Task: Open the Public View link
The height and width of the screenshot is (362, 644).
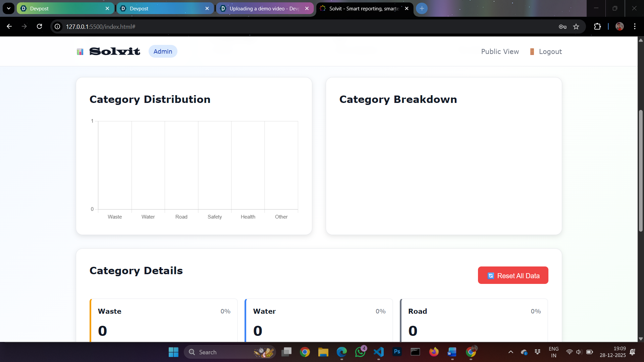Action: pyautogui.click(x=500, y=52)
